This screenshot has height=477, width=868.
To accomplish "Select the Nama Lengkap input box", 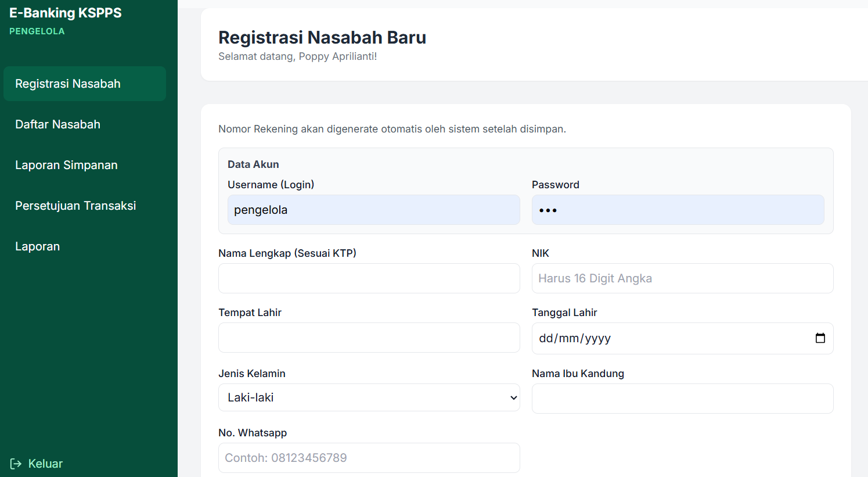I will (369, 278).
